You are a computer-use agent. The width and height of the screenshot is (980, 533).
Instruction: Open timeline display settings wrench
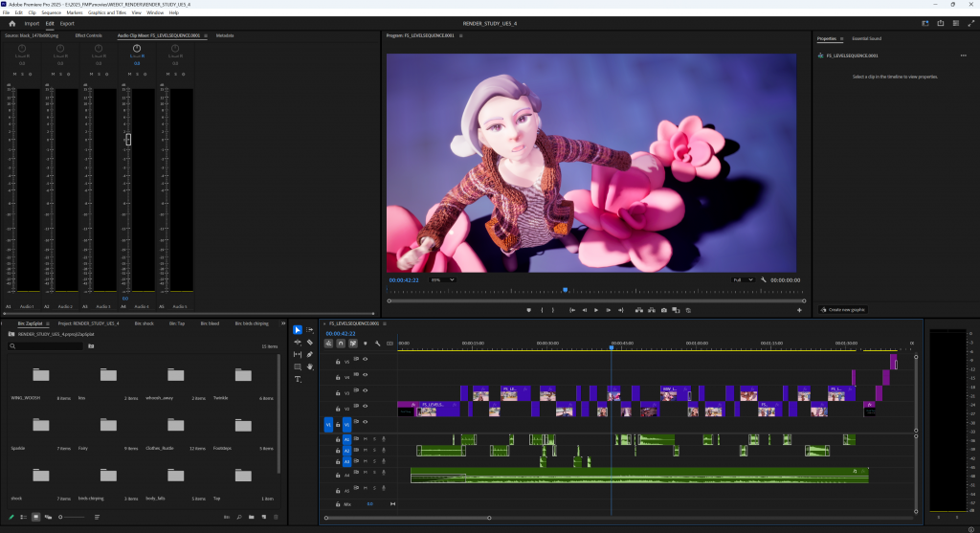click(x=378, y=343)
